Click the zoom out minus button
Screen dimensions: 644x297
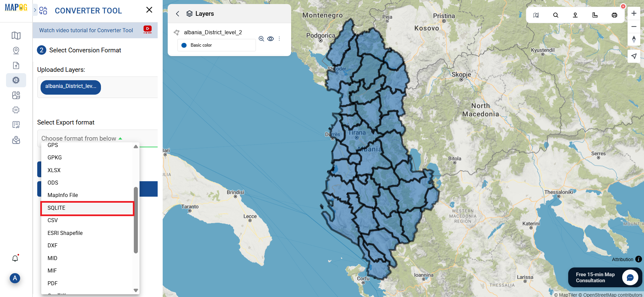634,27
